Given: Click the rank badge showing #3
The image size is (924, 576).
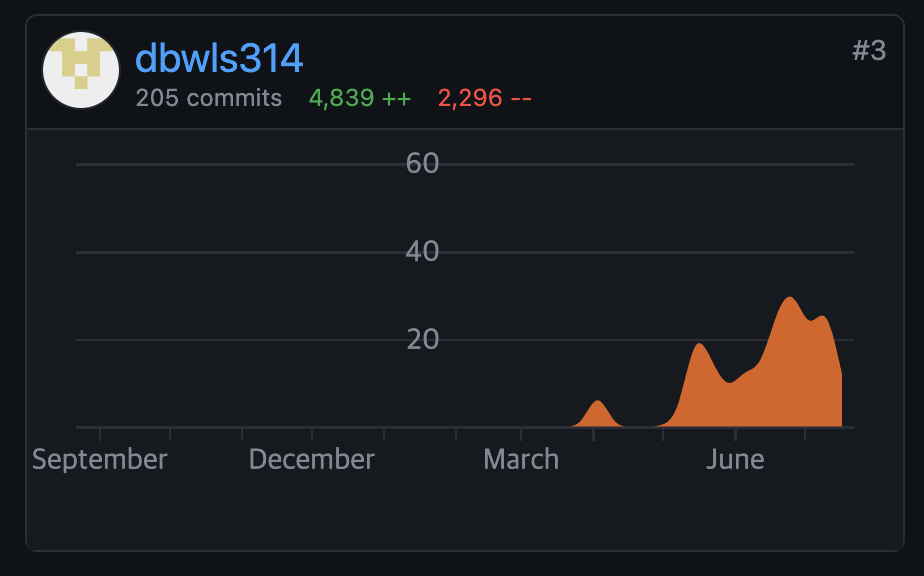Looking at the screenshot, I should 870,50.
